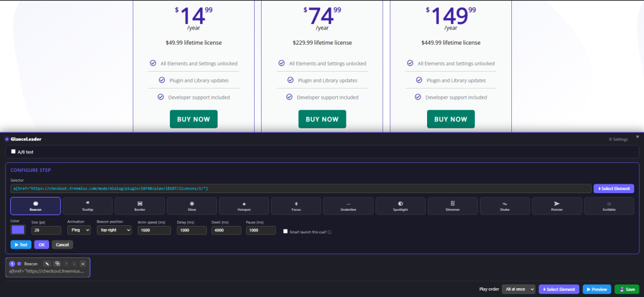The height and width of the screenshot is (297, 644).
Task: Select the Hotspot cue type
Action: tap(244, 206)
